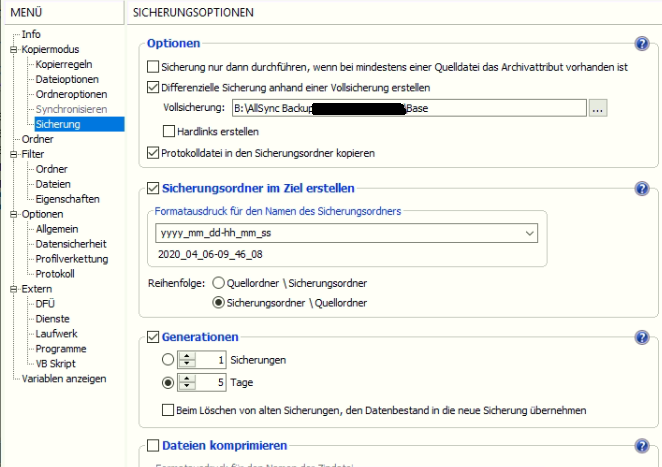Collapse the Extern tree node
This screenshot has width=662, height=467.
[14, 289]
